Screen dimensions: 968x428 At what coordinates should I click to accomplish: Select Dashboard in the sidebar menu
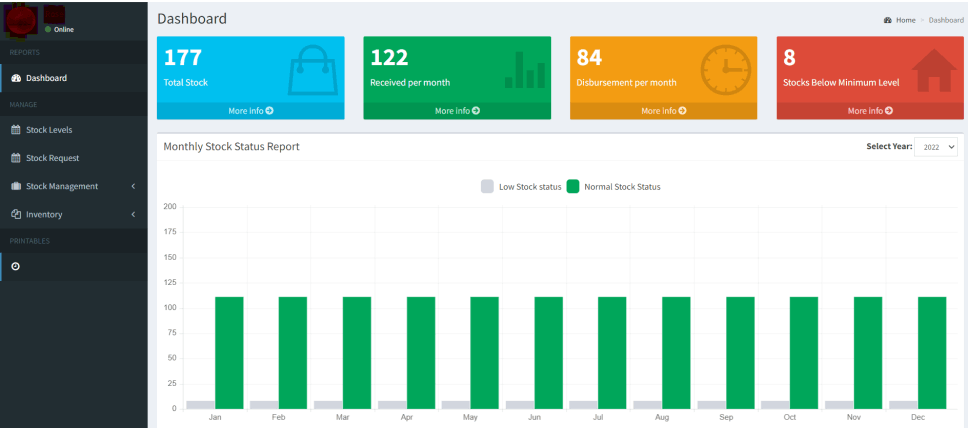click(x=46, y=78)
